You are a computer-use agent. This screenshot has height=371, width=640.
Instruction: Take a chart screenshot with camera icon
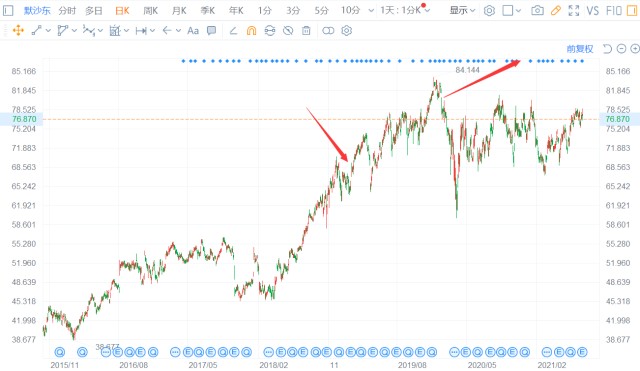pos(538,11)
